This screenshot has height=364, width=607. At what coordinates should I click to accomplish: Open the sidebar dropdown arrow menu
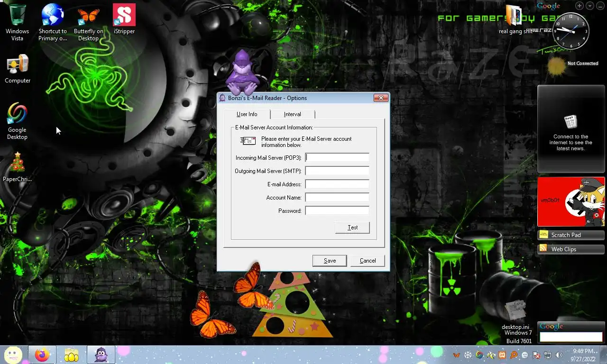pyautogui.click(x=589, y=6)
